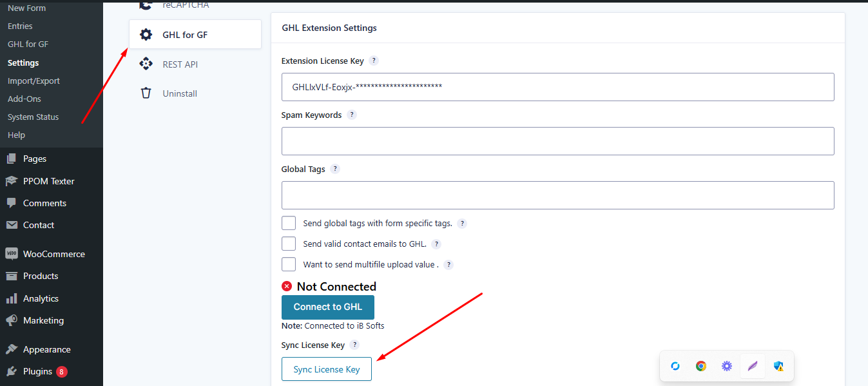The image size is (868, 386).
Task: Focus the Global Tags input field
Action: 557,195
